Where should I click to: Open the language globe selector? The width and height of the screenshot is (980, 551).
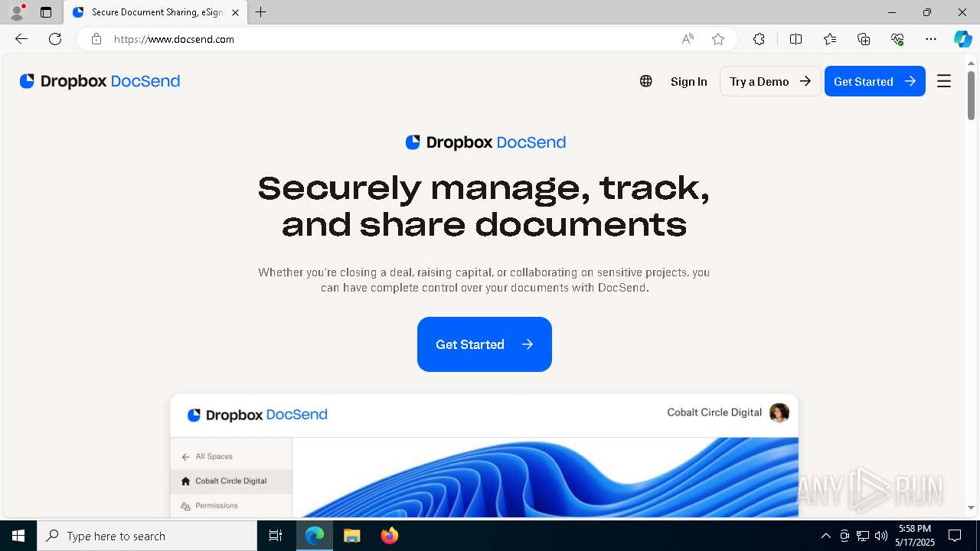point(646,81)
